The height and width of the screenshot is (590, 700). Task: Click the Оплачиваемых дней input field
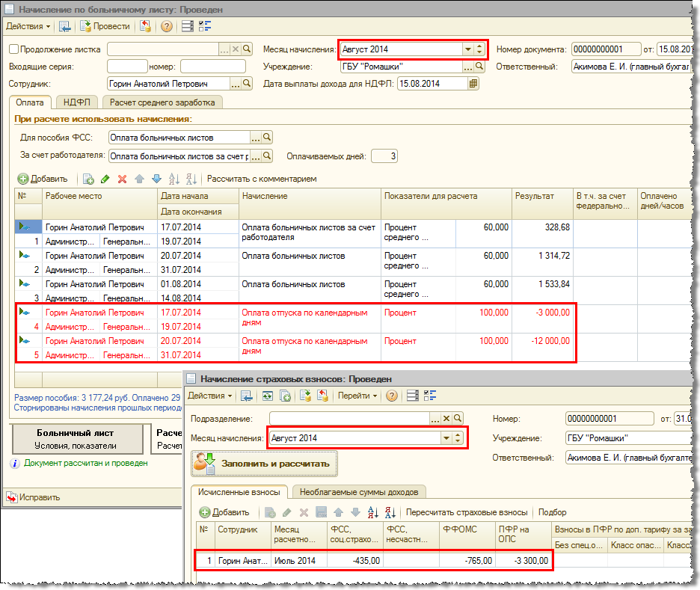click(x=384, y=156)
